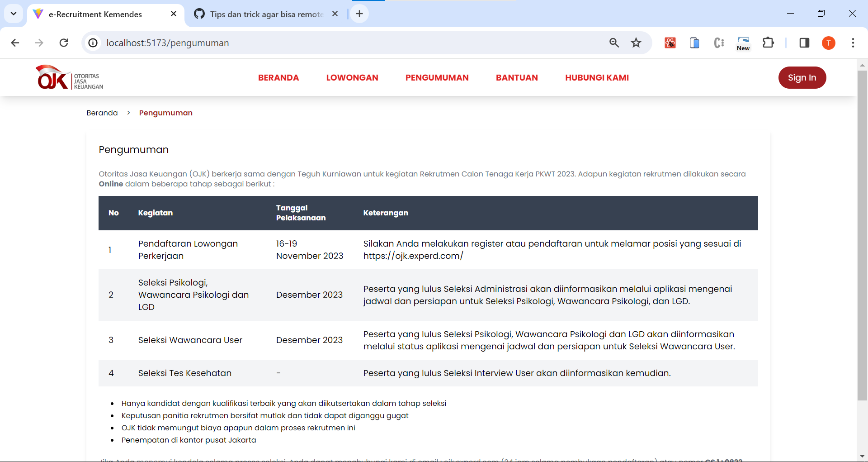Viewport: 868px width, 462px height.
Task: Click the Tanggal Pelaksanaan column header
Action: point(301,213)
